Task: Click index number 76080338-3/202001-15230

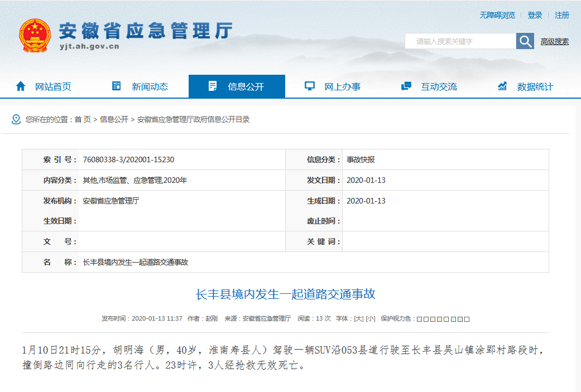Action: point(128,159)
